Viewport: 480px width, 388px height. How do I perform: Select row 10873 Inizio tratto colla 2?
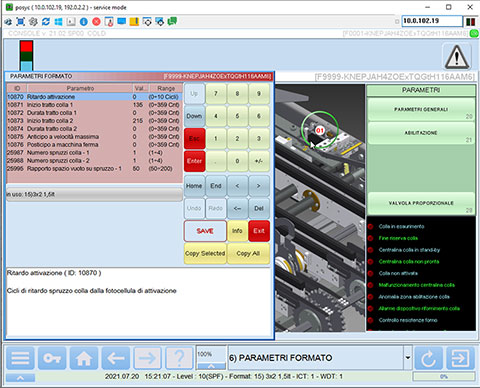[x=94, y=121]
